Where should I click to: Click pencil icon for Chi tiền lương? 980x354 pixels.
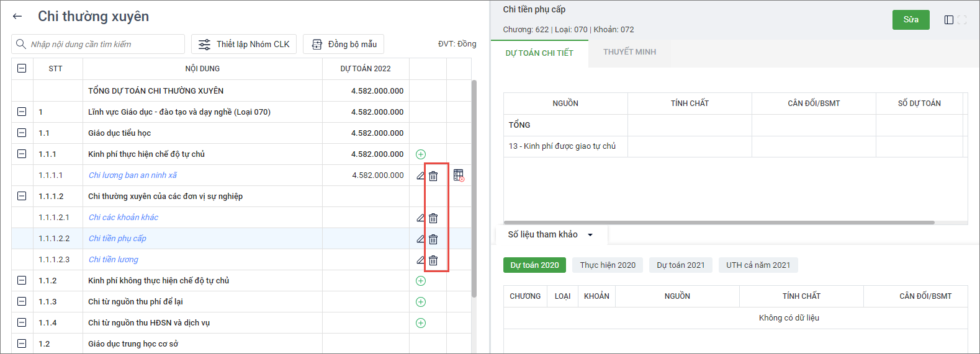(420, 260)
